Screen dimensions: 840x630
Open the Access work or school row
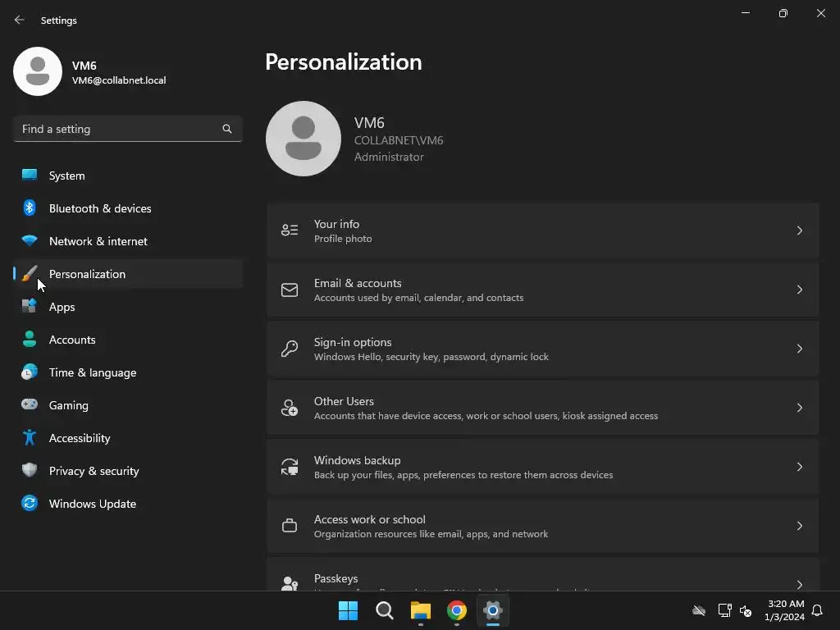543,526
